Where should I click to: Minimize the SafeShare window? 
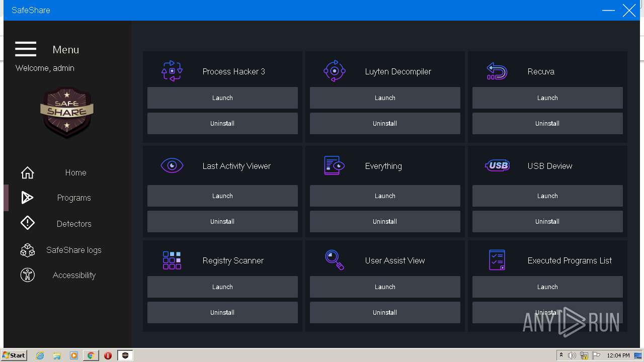click(x=608, y=10)
